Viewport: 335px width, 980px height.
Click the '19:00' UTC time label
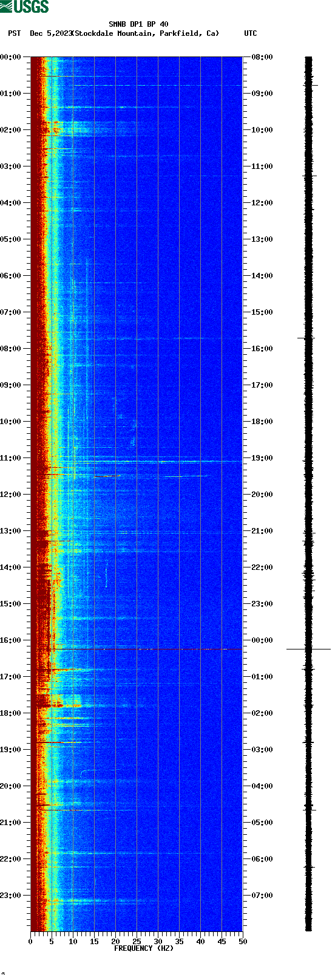262,458
